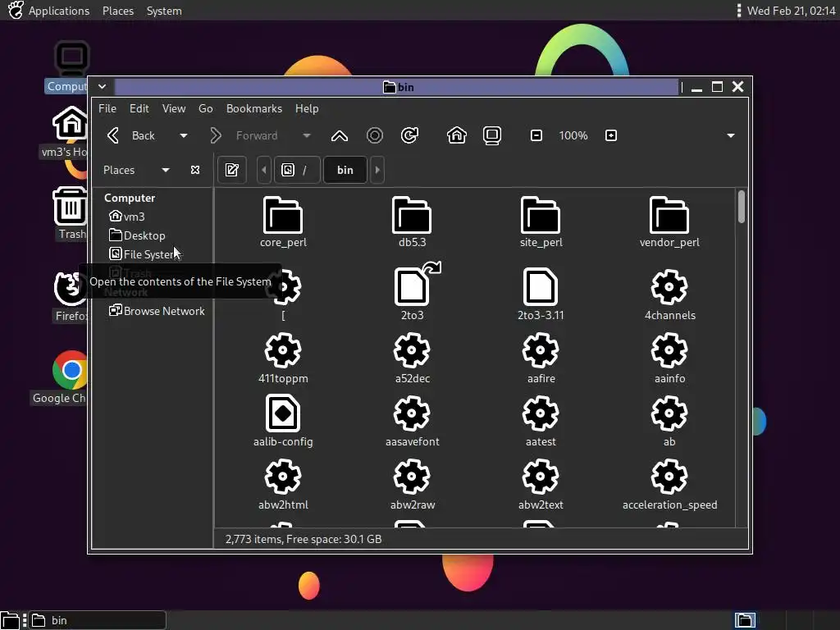The width and height of the screenshot is (840, 630).
Task: Open the File menu
Action: (x=107, y=108)
